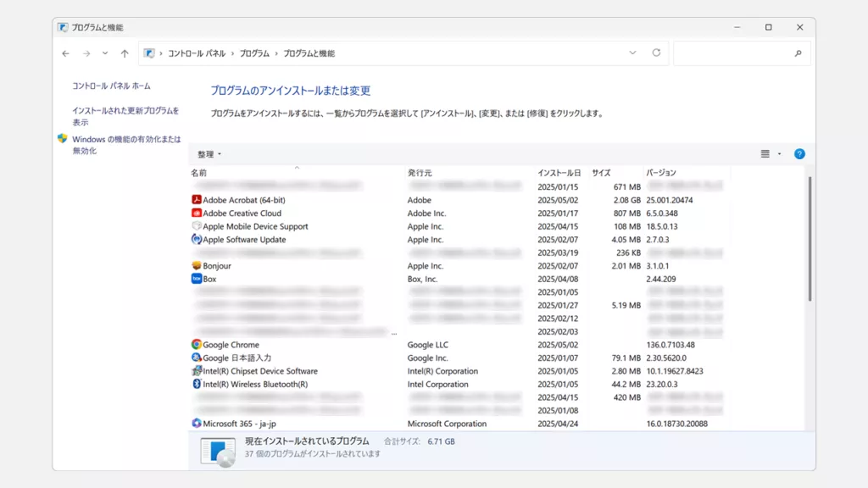Open インストールされた更新プログラムを表示 link

(125, 116)
